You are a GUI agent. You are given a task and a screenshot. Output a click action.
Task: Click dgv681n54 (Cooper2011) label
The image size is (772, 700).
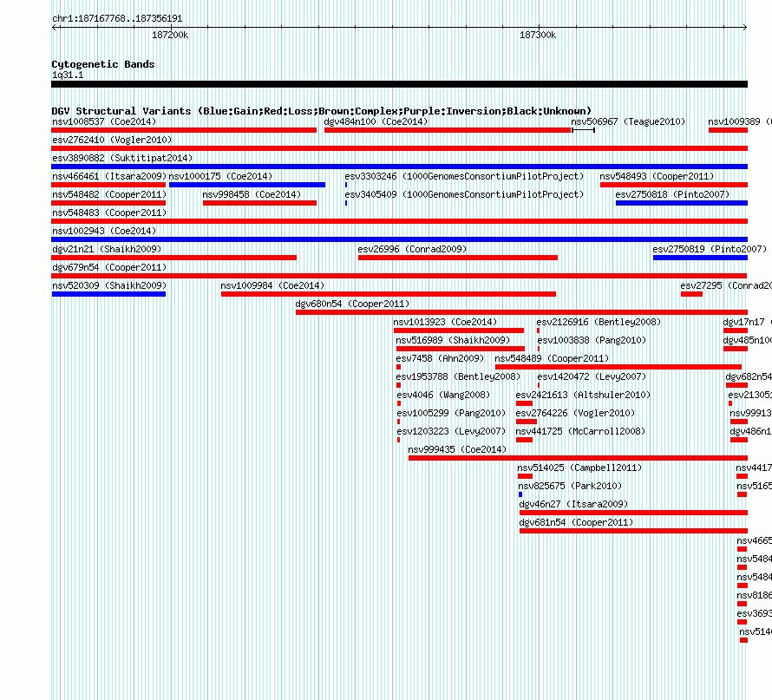click(576, 522)
